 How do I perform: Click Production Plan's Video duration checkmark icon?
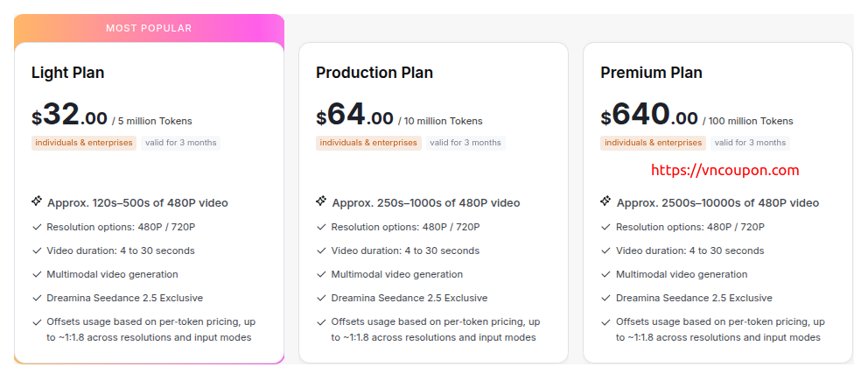pos(322,251)
